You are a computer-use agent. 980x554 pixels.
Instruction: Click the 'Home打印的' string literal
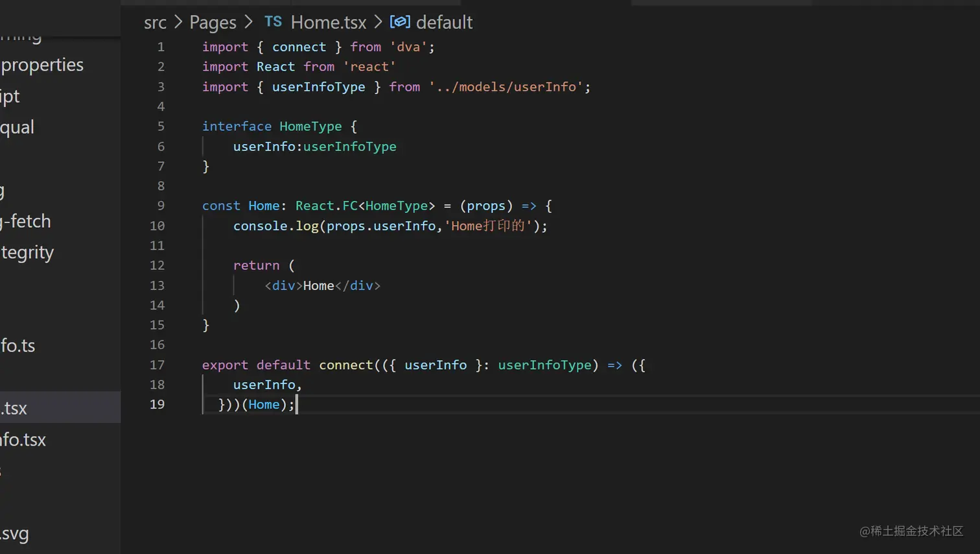(x=488, y=226)
